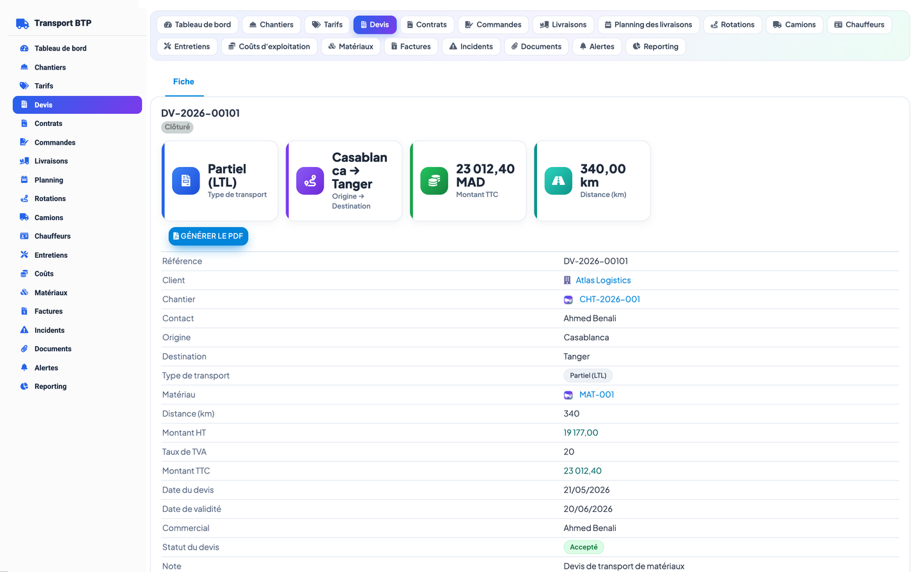
Task: Click the teal road icon on Distance card
Action: point(558,181)
